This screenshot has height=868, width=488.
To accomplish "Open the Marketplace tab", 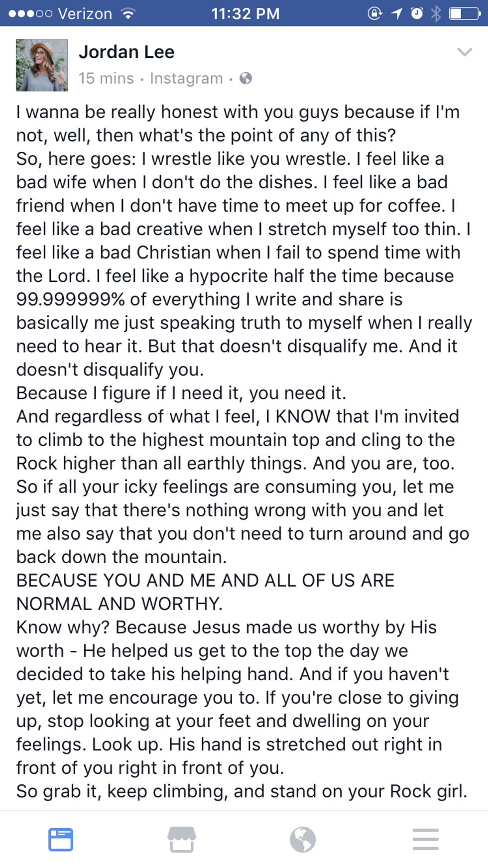I will coord(182,839).
